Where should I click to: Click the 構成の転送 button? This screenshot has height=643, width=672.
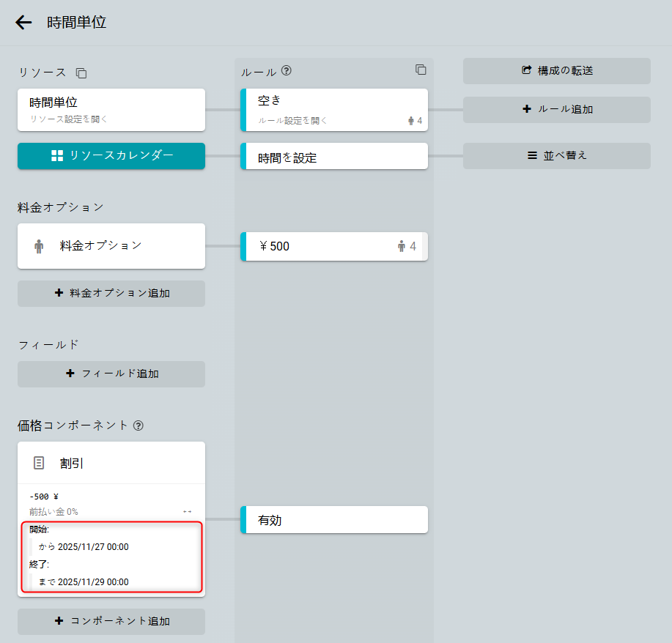click(556, 71)
